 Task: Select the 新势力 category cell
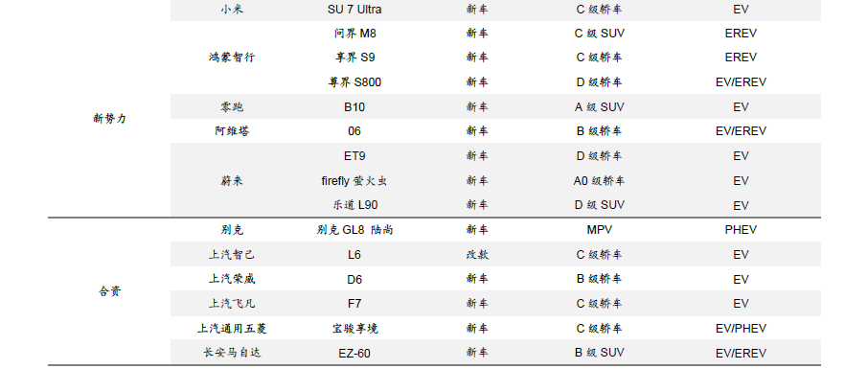point(109,119)
